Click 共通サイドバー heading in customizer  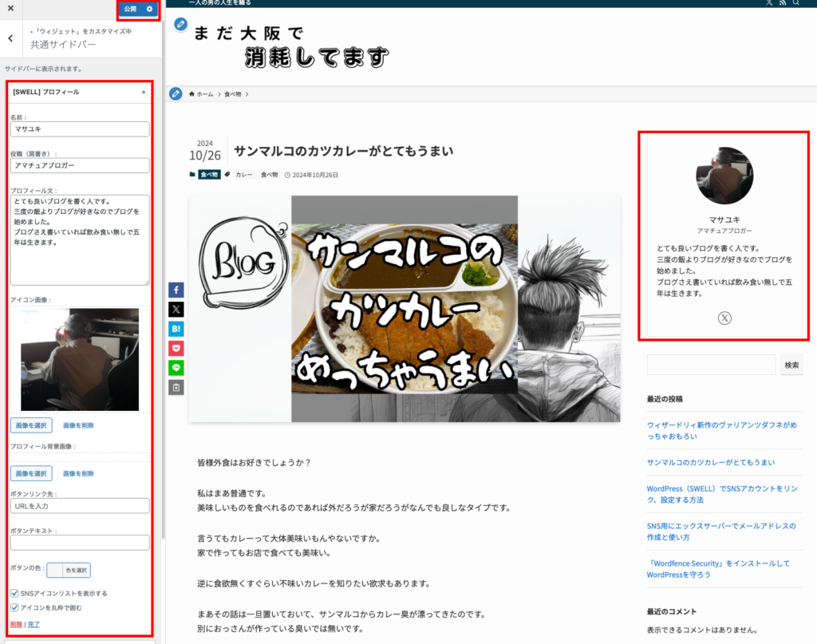(x=63, y=45)
